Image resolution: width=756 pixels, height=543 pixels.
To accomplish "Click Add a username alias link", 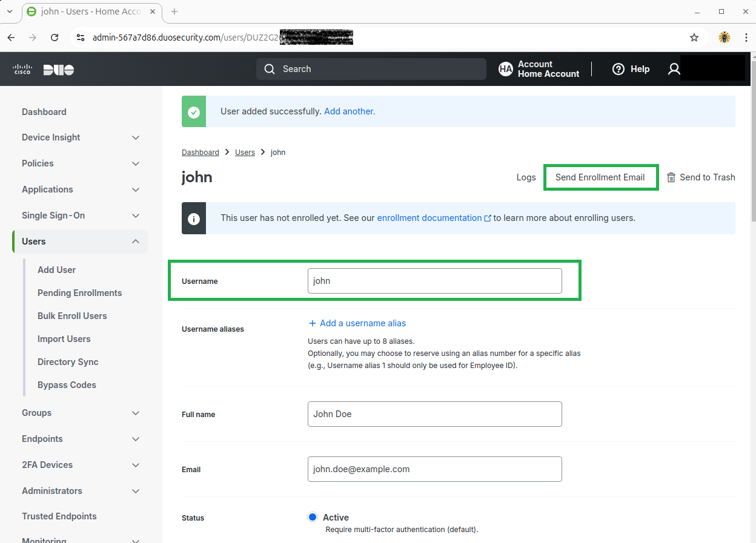I will point(362,323).
